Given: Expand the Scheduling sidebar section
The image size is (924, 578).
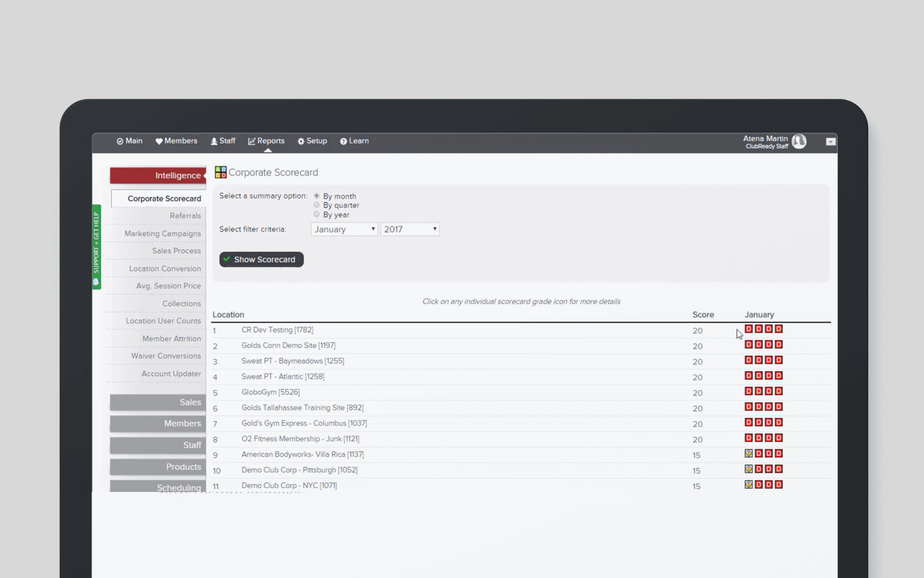Looking at the screenshot, I should click(158, 487).
